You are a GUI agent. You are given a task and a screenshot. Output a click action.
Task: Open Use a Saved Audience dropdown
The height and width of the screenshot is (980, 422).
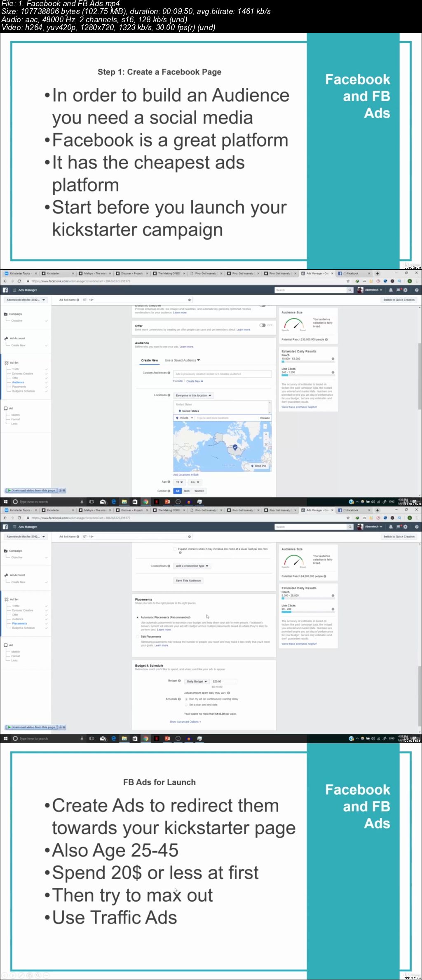182,360
